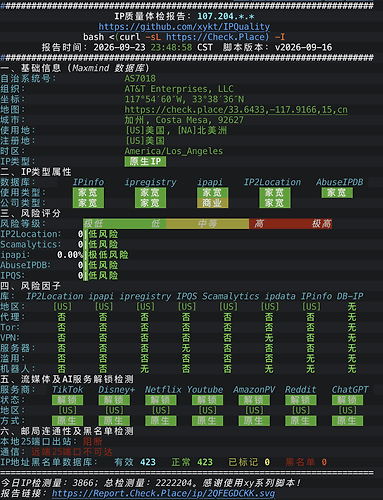Click the 原生 method badge under Netflix
Image resolution: width=383 pixels, height=500 pixels.
tap(161, 421)
